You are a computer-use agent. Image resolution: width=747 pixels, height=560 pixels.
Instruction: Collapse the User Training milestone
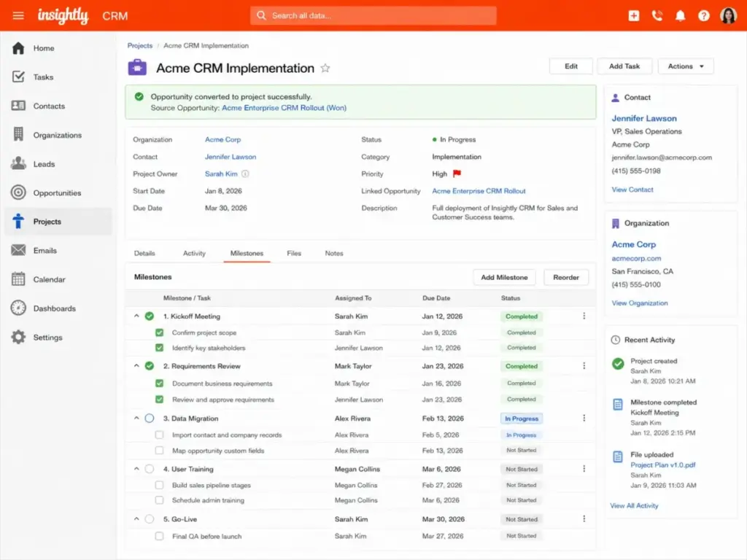click(136, 469)
